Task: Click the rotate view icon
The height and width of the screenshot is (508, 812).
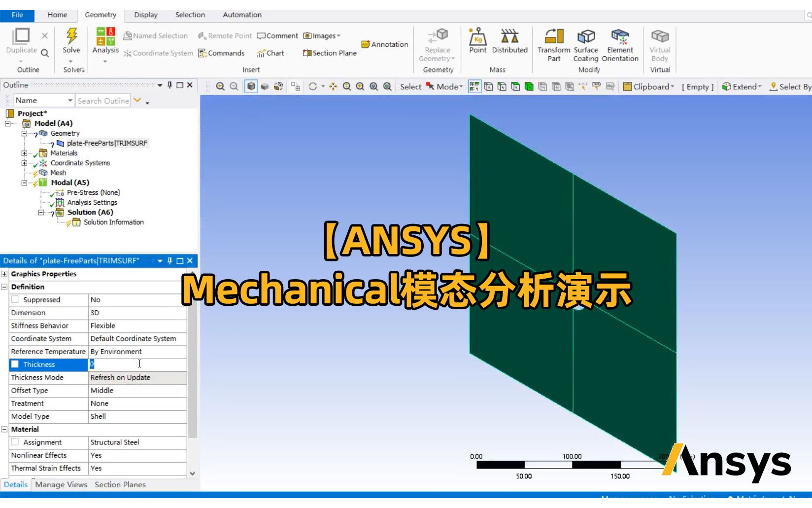Action: 313,86
